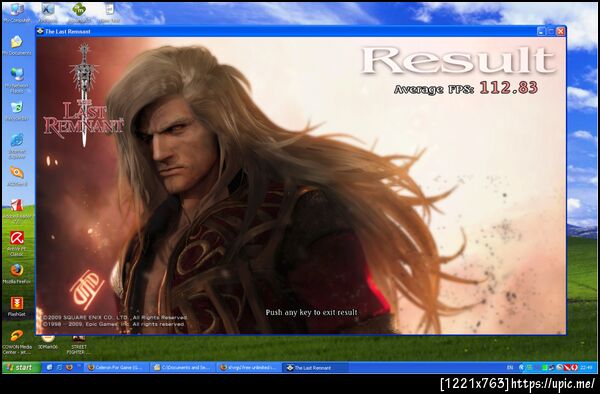600x394 pixels.
Task: Click The Last Remnant window title icon
Action: [40, 31]
